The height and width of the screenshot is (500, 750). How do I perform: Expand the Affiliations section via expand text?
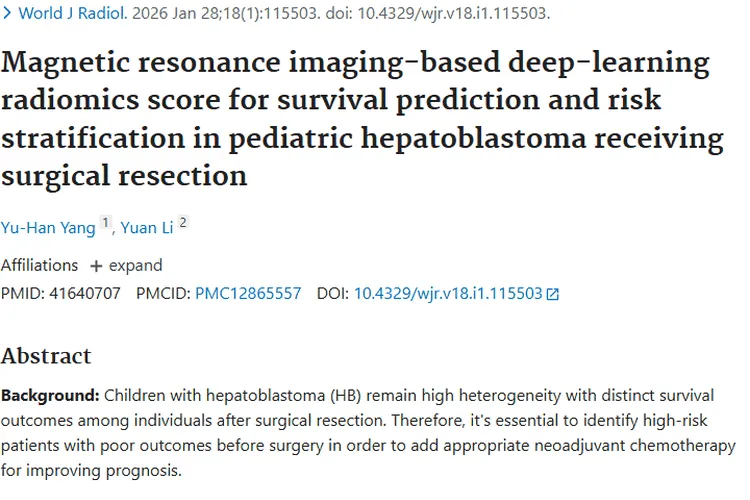(x=135, y=266)
